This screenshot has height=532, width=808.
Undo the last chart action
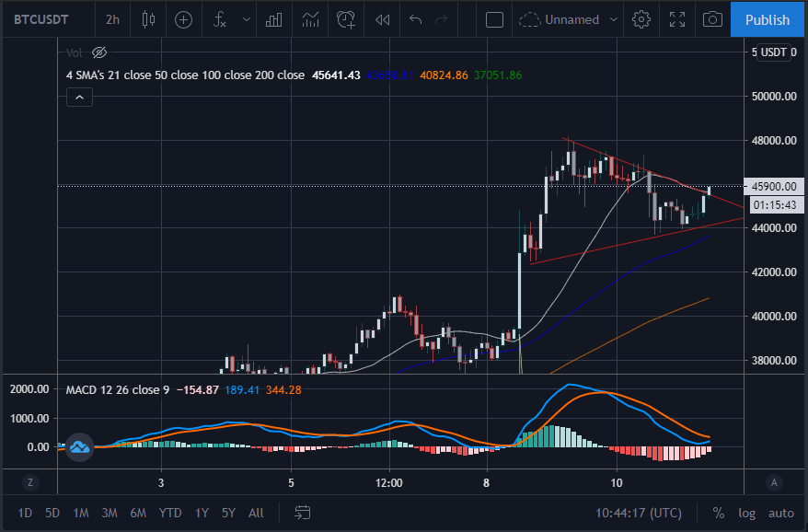point(415,19)
